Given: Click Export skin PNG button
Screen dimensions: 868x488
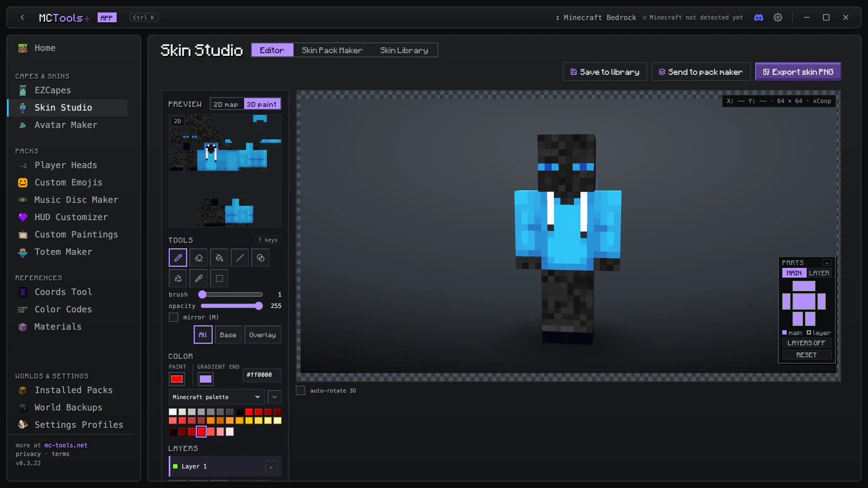Looking at the screenshot, I should pyautogui.click(x=798, y=72).
